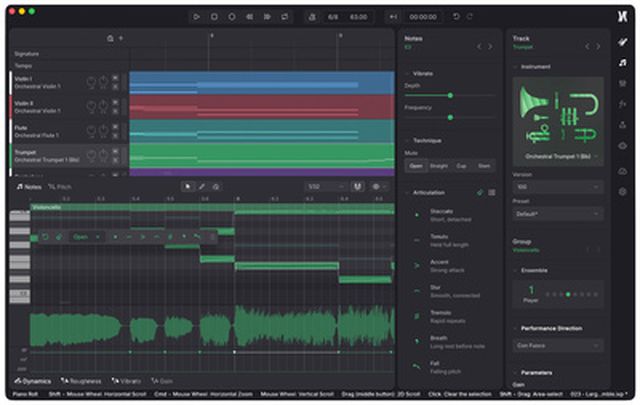Choose the Breath articulation
The width and height of the screenshot is (640, 405).
(449, 342)
